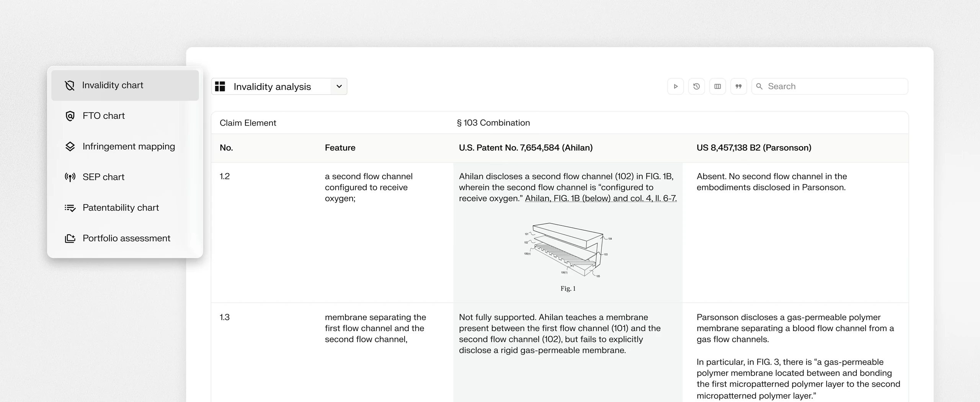Click the Search input field
The height and width of the screenshot is (402, 980).
coord(830,87)
